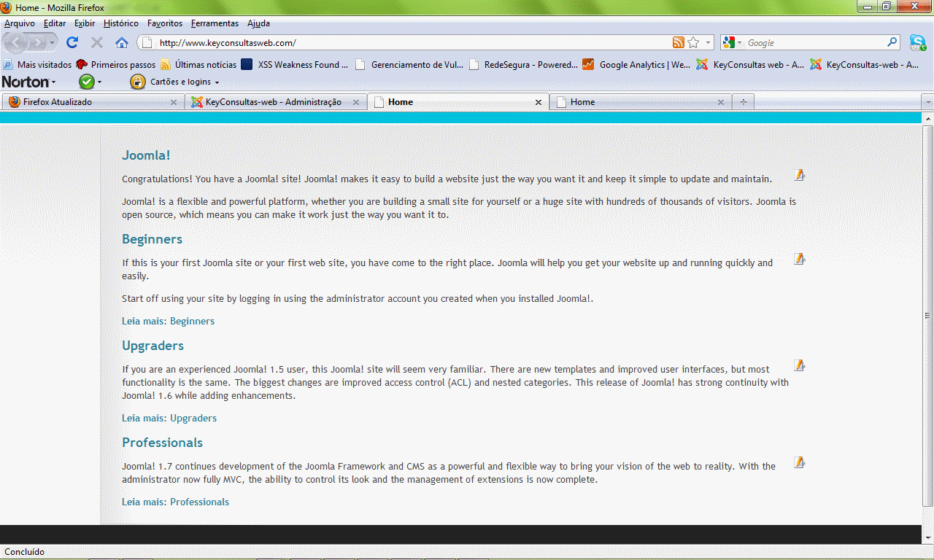Click the search magnifier icon

pyautogui.click(x=892, y=43)
